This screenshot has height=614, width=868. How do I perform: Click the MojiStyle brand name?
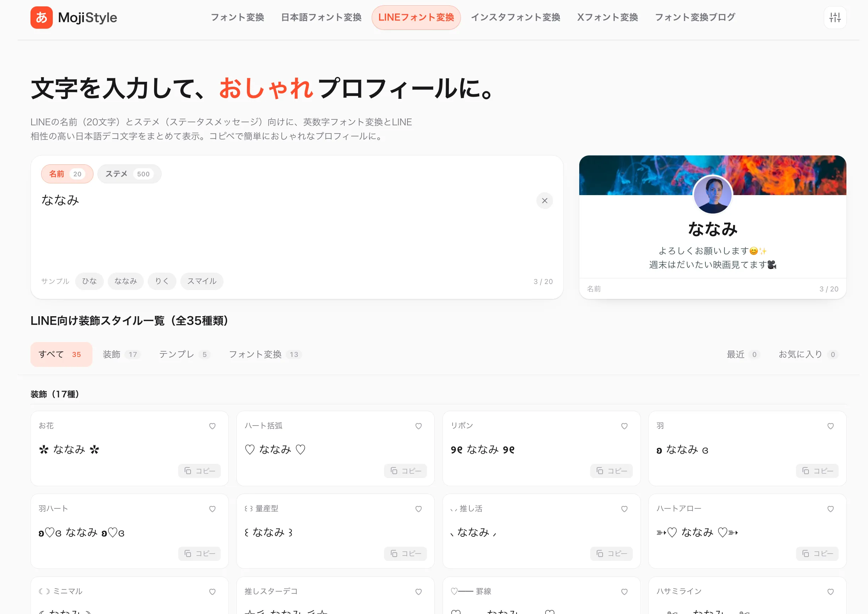88,17
